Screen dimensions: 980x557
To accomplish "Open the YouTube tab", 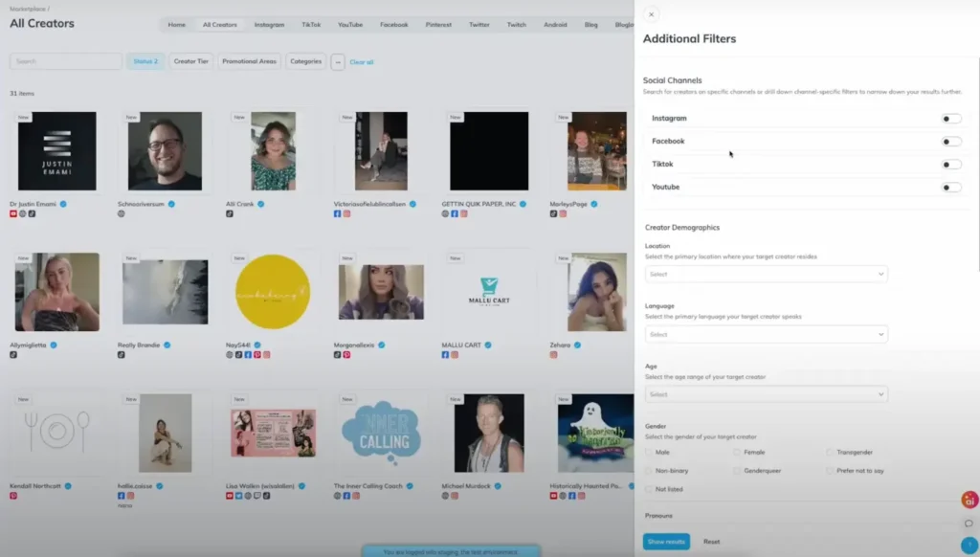I will tap(349, 25).
